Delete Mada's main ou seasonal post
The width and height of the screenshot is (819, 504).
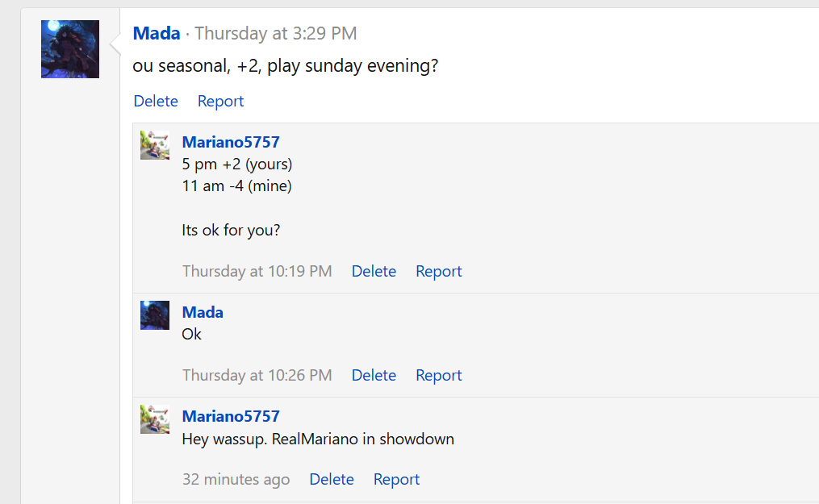[x=156, y=101]
